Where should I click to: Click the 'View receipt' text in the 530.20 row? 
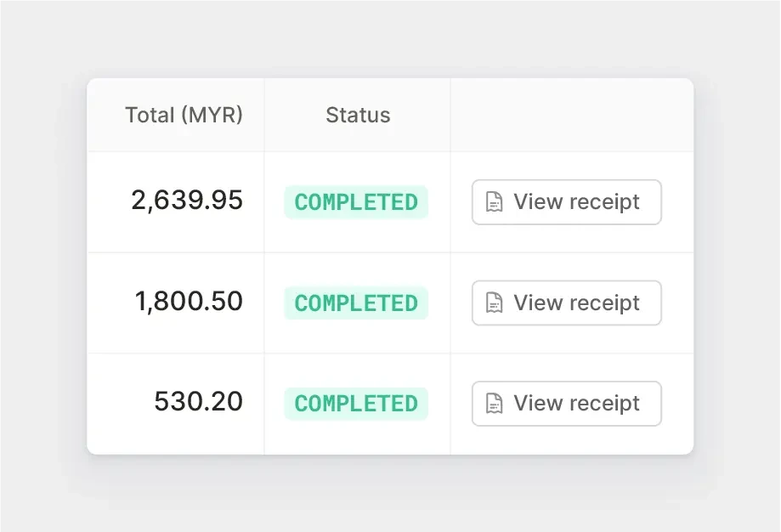coord(576,404)
